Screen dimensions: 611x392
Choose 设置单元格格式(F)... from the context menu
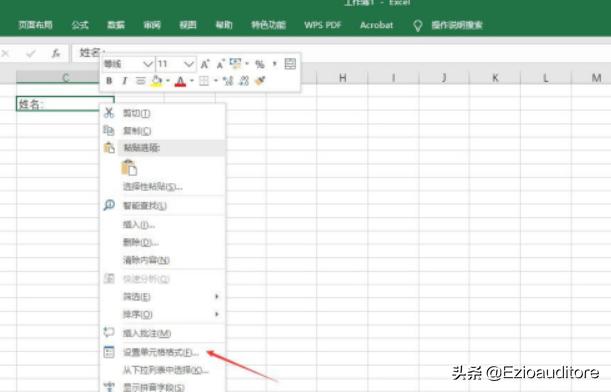pos(163,352)
